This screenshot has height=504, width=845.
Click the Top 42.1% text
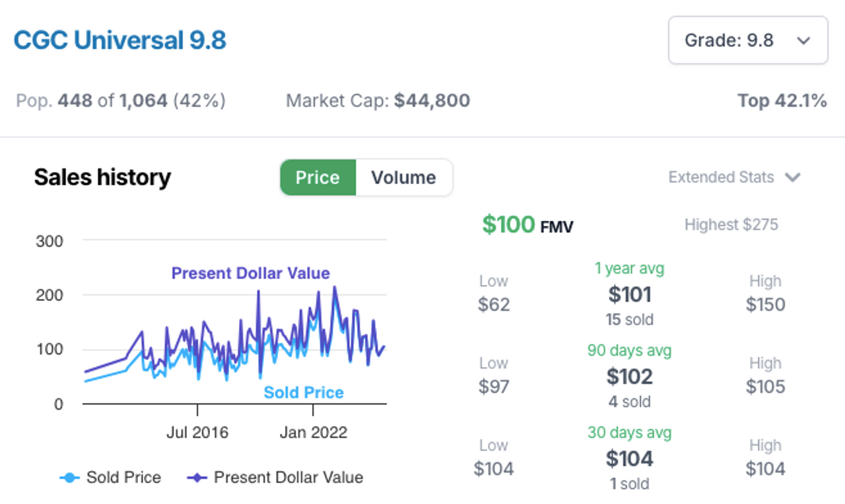[x=782, y=101]
